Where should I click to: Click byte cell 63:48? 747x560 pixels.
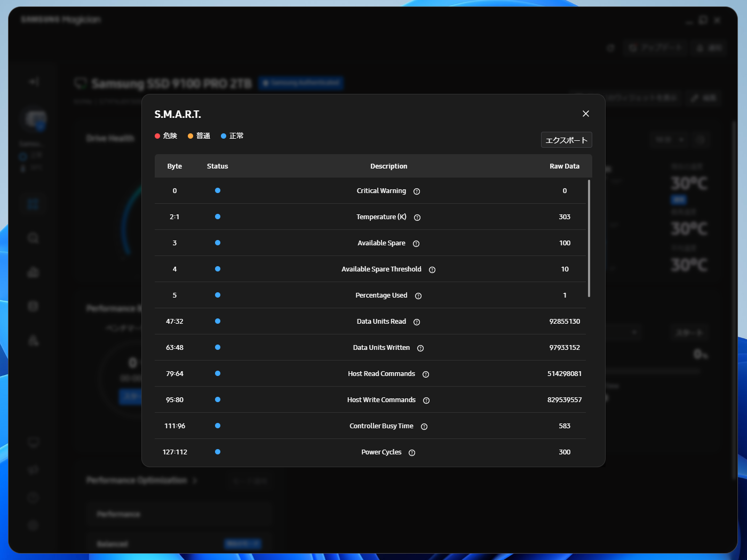174,348
